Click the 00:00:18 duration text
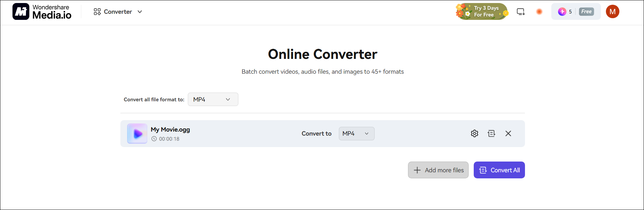644x210 pixels. pos(169,139)
